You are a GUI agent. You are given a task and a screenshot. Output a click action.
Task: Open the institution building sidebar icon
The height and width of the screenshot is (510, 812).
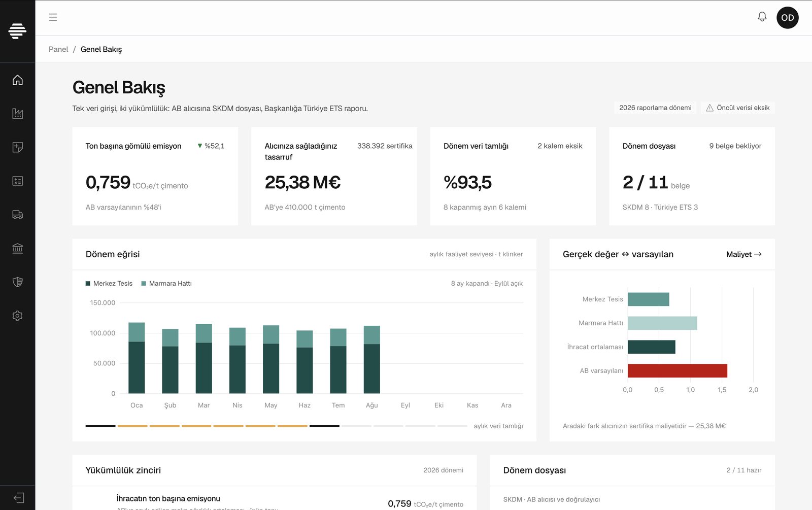(x=18, y=248)
